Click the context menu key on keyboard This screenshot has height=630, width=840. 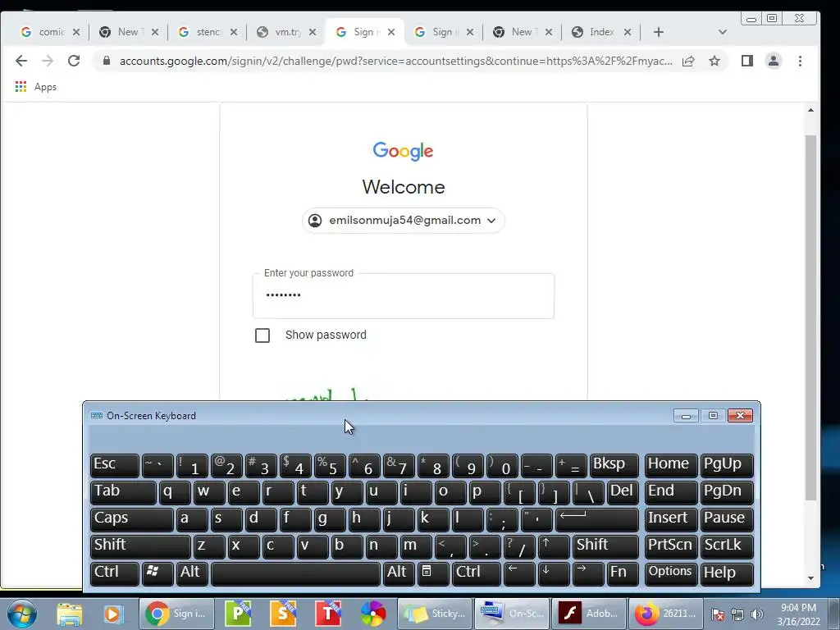click(433, 573)
